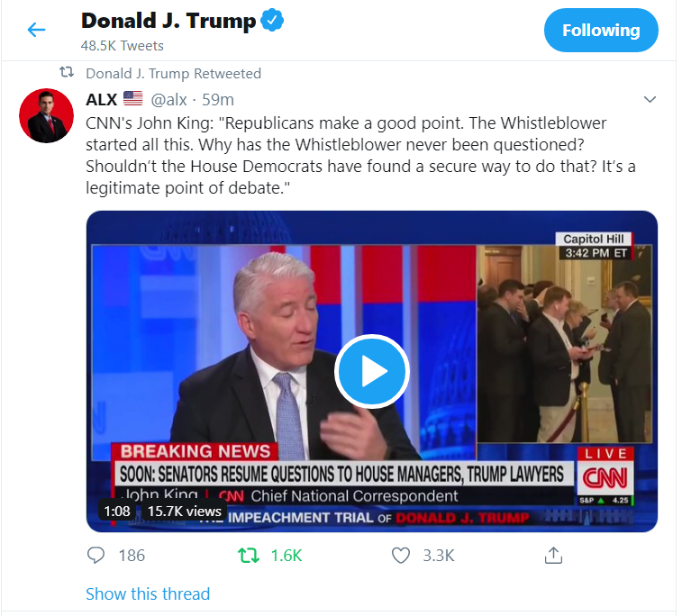Open the reply speech-bubble icon showing 186
Image resolution: width=682 pixels, height=616 pixels.
click(x=95, y=555)
